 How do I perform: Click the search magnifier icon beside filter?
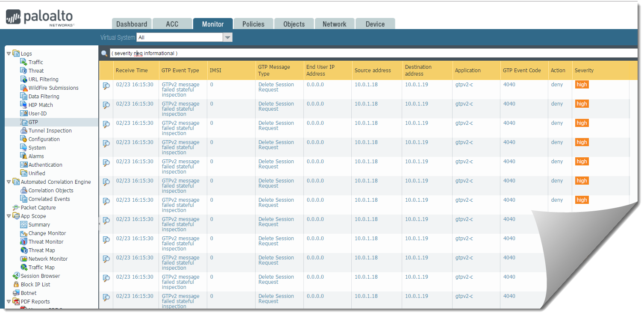[104, 53]
